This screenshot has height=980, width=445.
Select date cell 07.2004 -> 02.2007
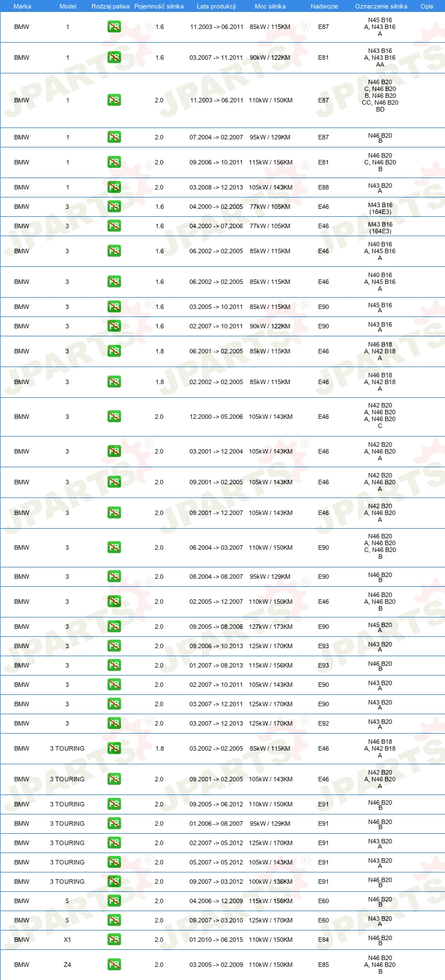pyautogui.click(x=216, y=137)
